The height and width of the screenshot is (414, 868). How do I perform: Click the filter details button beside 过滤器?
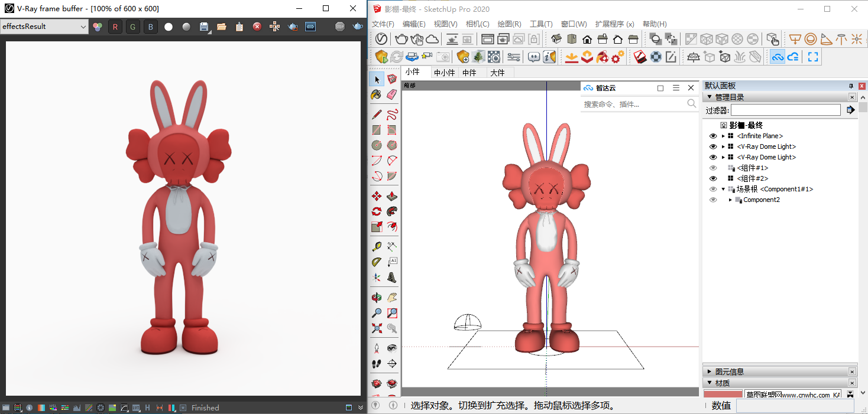(x=850, y=110)
